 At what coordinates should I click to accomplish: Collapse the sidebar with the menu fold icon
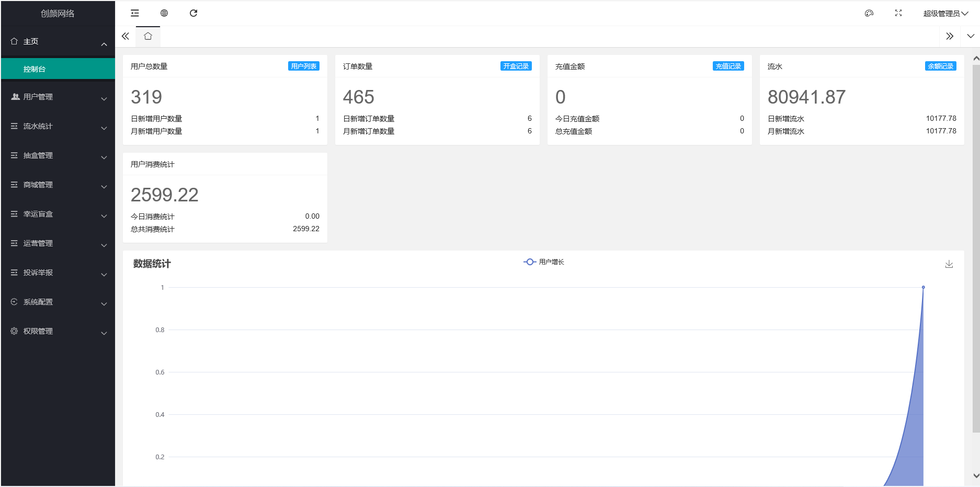point(135,13)
